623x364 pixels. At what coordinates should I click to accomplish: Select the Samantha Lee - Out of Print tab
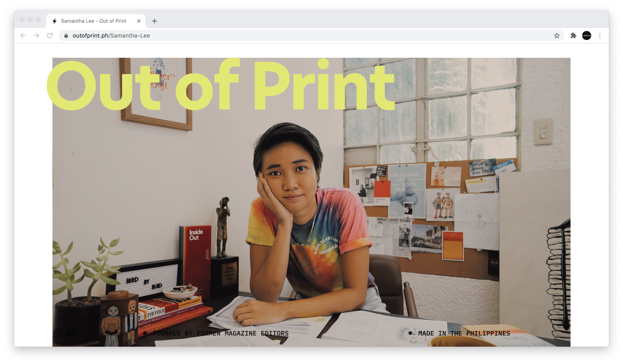point(94,21)
